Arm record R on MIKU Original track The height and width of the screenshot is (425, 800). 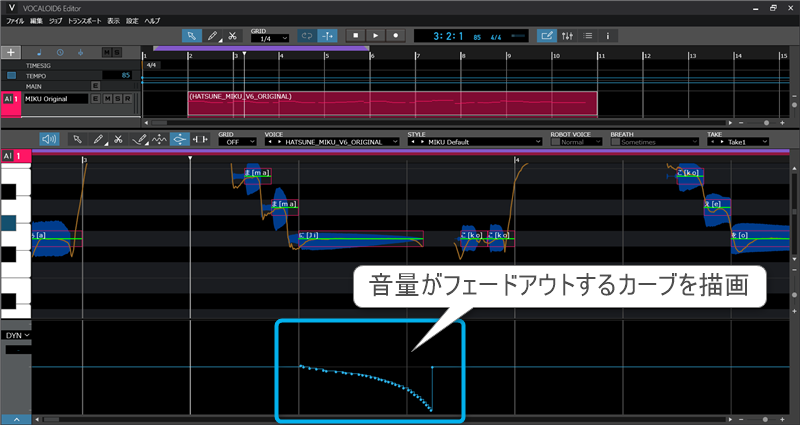pos(128,98)
